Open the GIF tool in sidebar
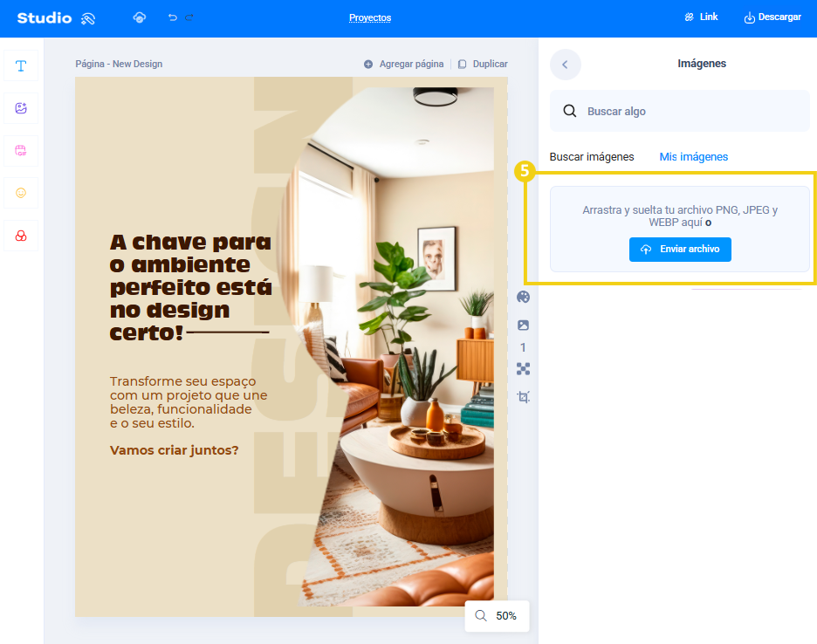 21,151
